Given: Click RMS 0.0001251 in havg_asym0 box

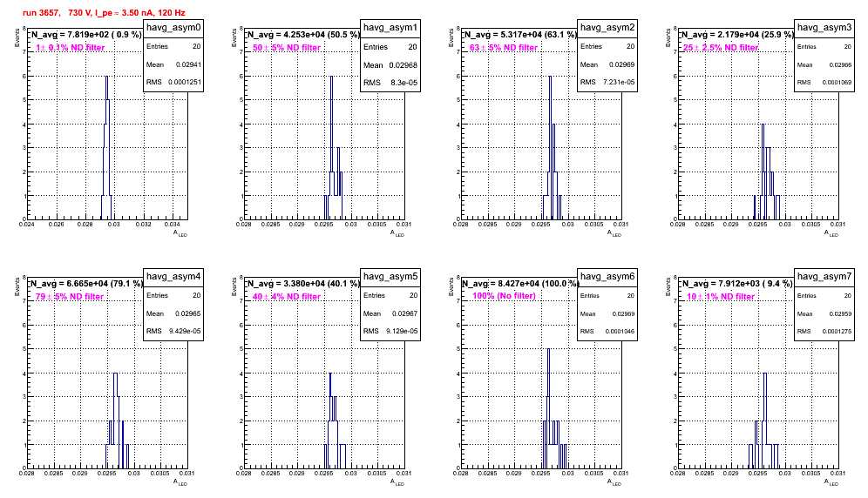Looking at the screenshot, I should (173, 83).
